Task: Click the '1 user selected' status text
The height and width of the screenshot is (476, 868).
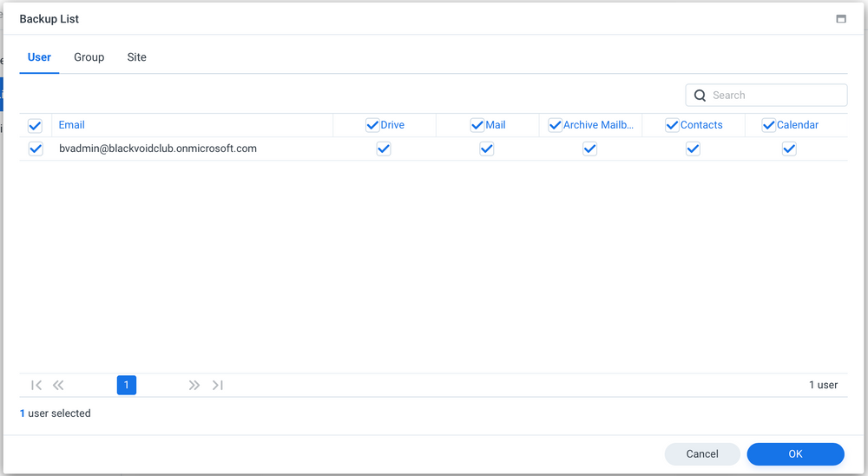Action: pyautogui.click(x=56, y=413)
